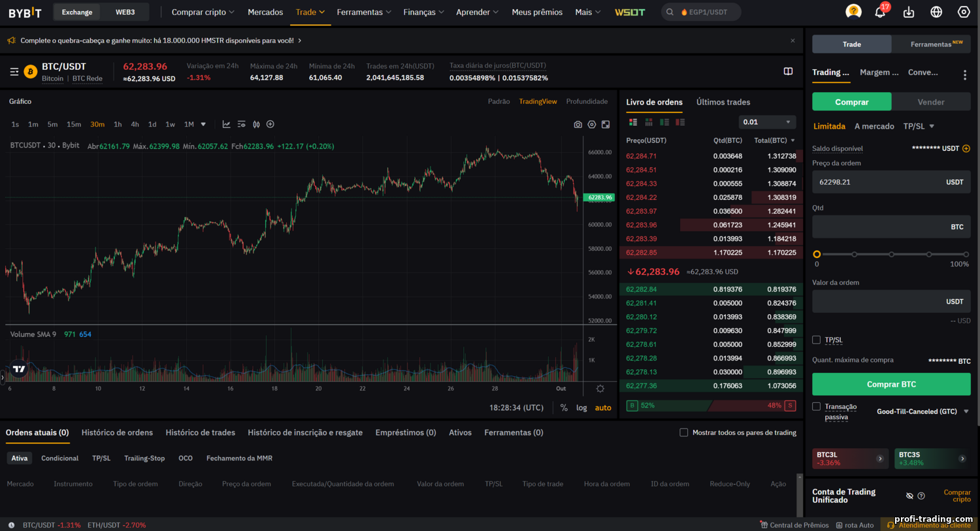Open the trading pair list menu icon
This screenshot has height=531, width=980.
[14, 72]
